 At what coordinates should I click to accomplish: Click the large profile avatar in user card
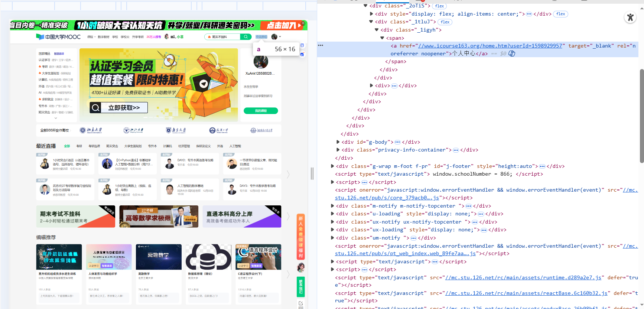pyautogui.click(x=261, y=62)
